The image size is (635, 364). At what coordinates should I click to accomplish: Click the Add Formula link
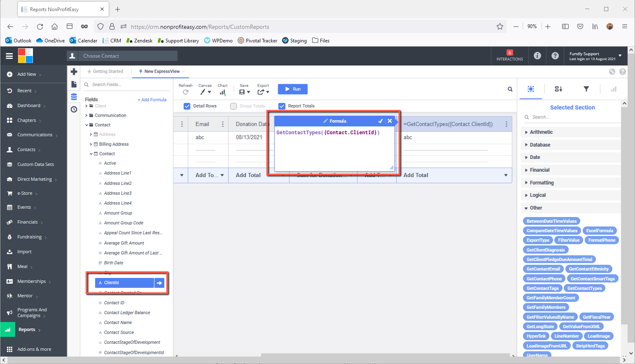click(x=152, y=100)
